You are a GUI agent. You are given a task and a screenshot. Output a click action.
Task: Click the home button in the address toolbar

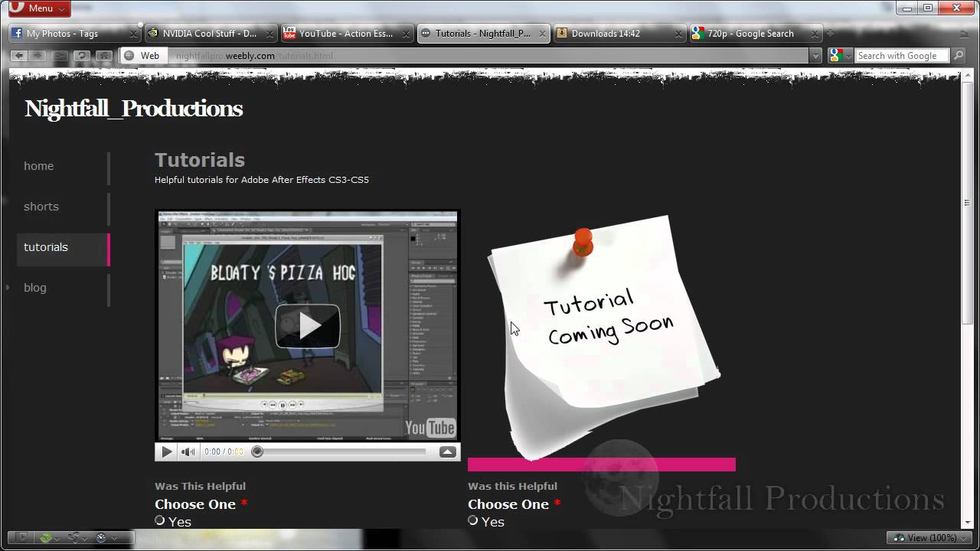click(x=105, y=56)
